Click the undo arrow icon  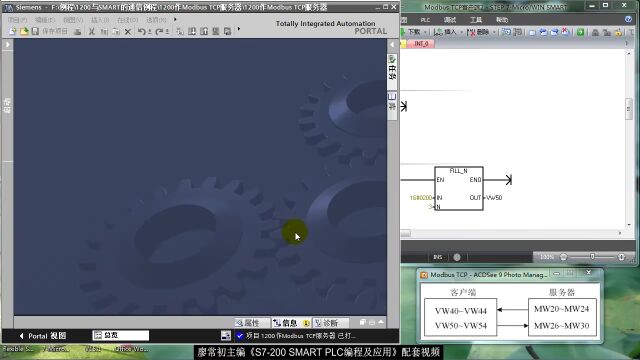[142, 31]
